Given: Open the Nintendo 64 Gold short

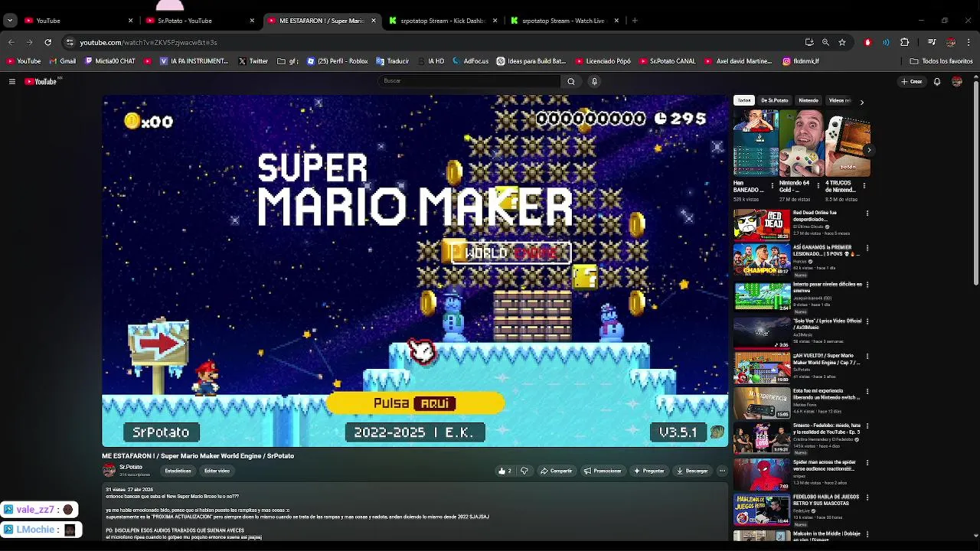Looking at the screenshot, I should [802, 143].
